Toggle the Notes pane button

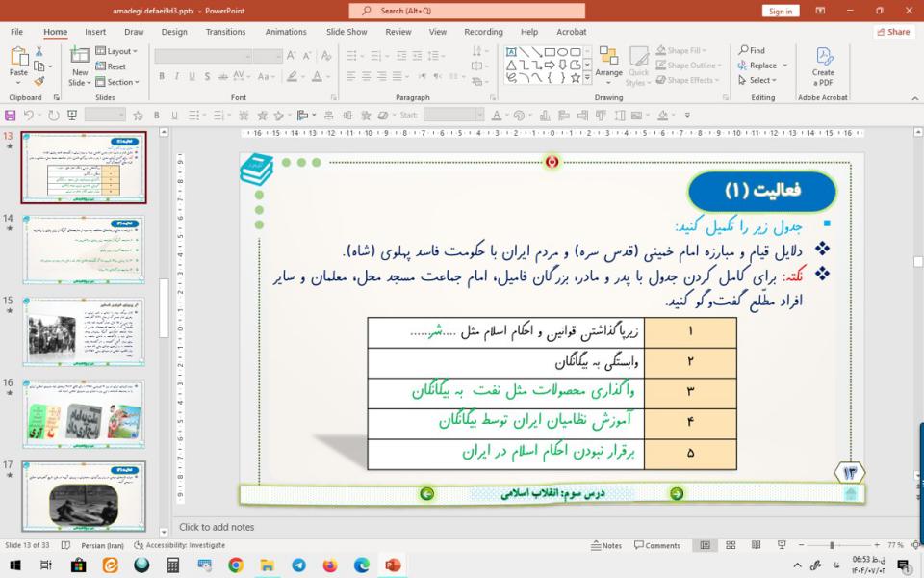606,545
